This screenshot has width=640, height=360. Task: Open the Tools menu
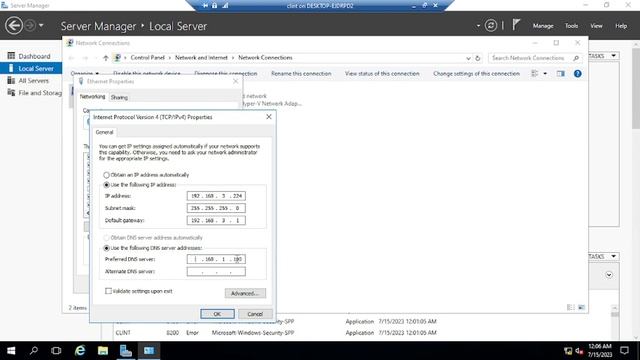[571, 26]
